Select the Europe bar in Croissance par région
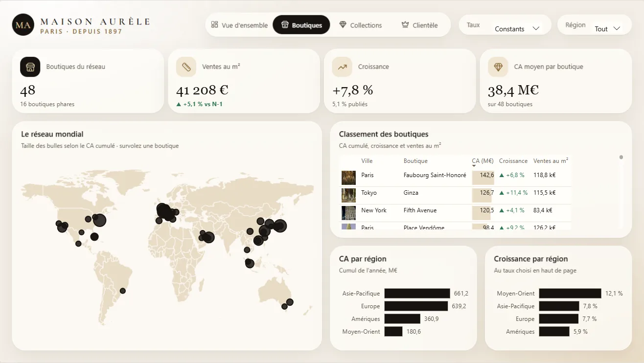 pos(559,319)
